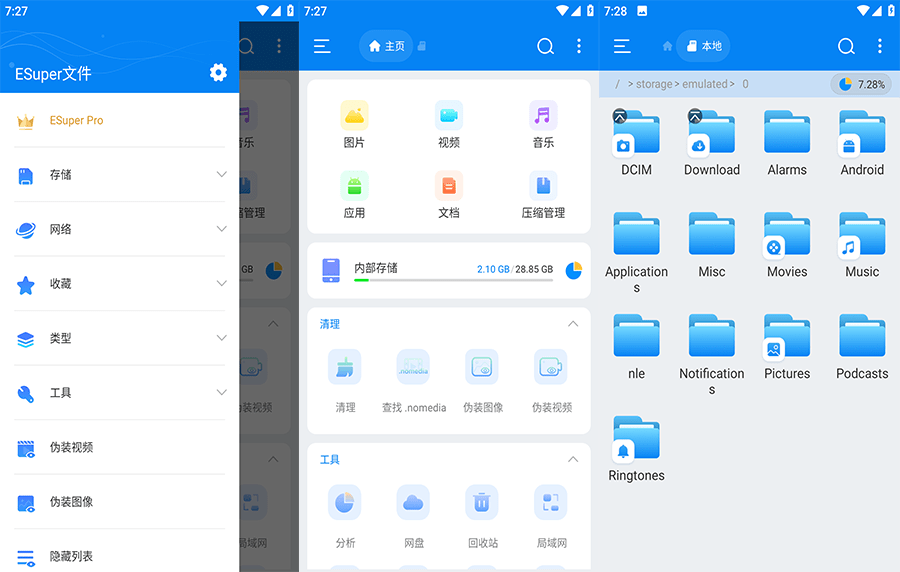This screenshot has width=900, height=572.
Task: Launch the 清理 cleaner tool
Action: (x=344, y=382)
